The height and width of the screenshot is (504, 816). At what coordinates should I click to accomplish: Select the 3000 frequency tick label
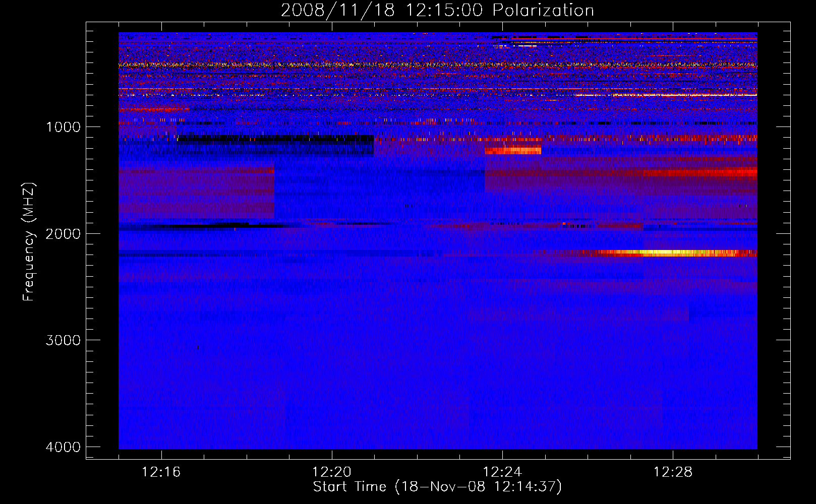[x=63, y=340]
